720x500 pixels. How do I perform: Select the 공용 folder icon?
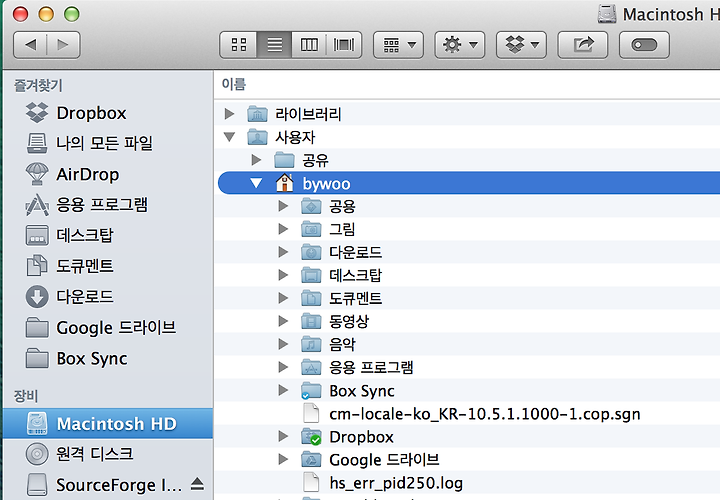click(311, 206)
